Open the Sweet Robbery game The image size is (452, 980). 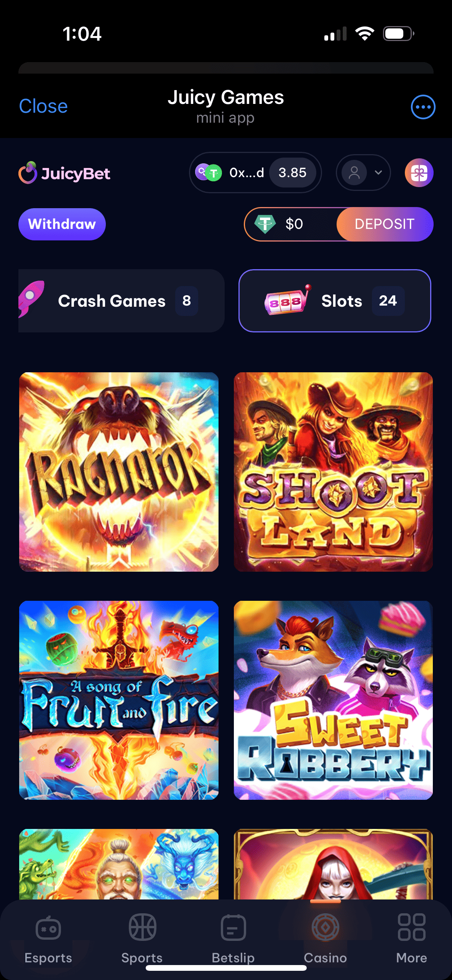coord(333,700)
